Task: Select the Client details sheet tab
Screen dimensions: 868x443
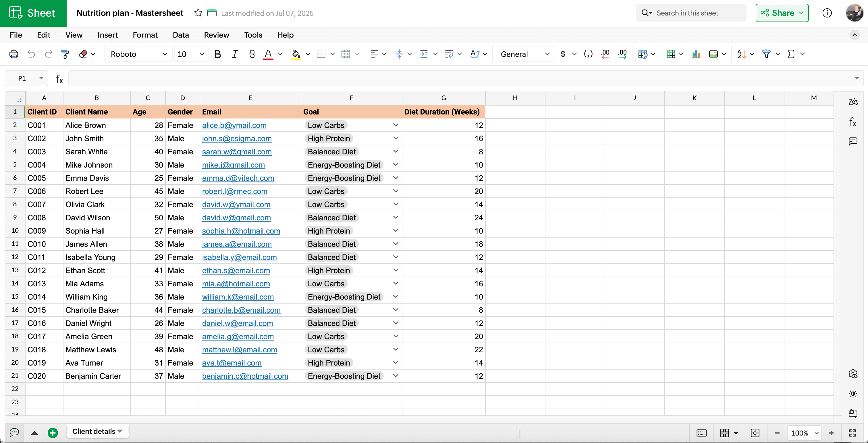Action: (x=97, y=432)
